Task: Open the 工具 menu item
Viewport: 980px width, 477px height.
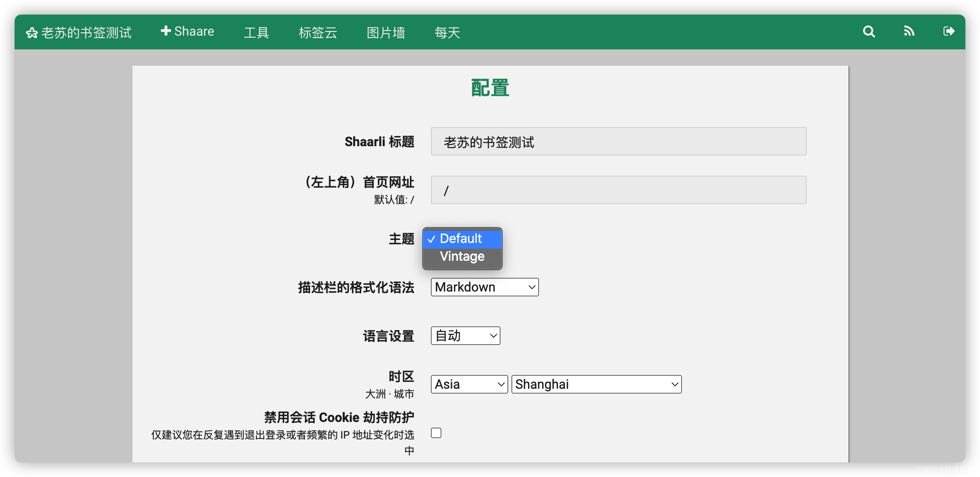Action: pyautogui.click(x=256, y=32)
